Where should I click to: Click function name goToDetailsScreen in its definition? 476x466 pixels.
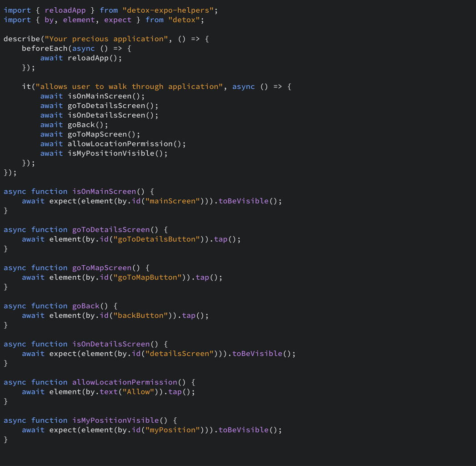point(111,230)
